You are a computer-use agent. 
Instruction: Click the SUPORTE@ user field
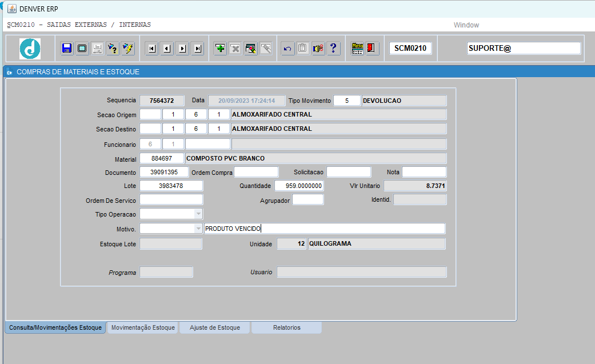tap(524, 48)
